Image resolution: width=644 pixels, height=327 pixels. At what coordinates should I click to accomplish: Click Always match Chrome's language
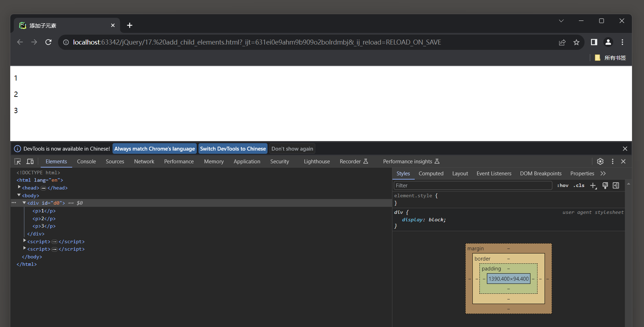pos(155,149)
